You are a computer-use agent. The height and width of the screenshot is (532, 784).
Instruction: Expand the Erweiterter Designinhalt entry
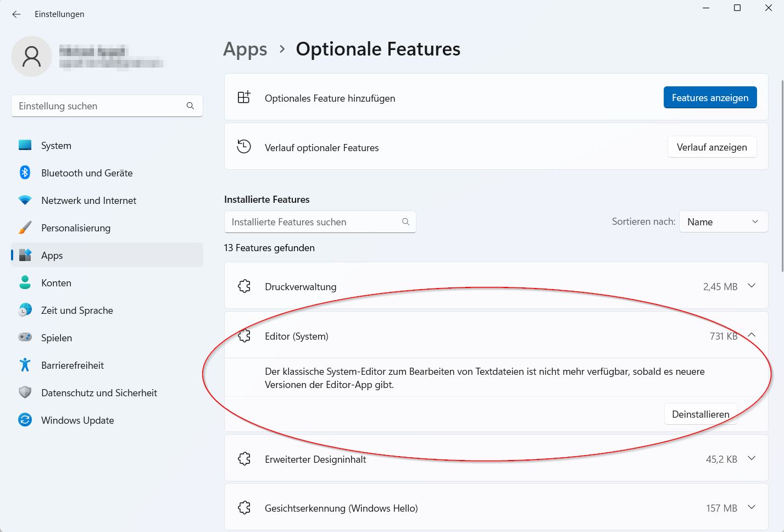pyautogui.click(x=752, y=458)
